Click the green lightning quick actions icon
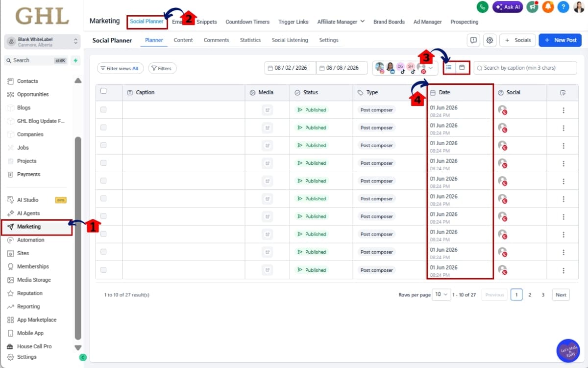588x368 pixels. pos(75,60)
